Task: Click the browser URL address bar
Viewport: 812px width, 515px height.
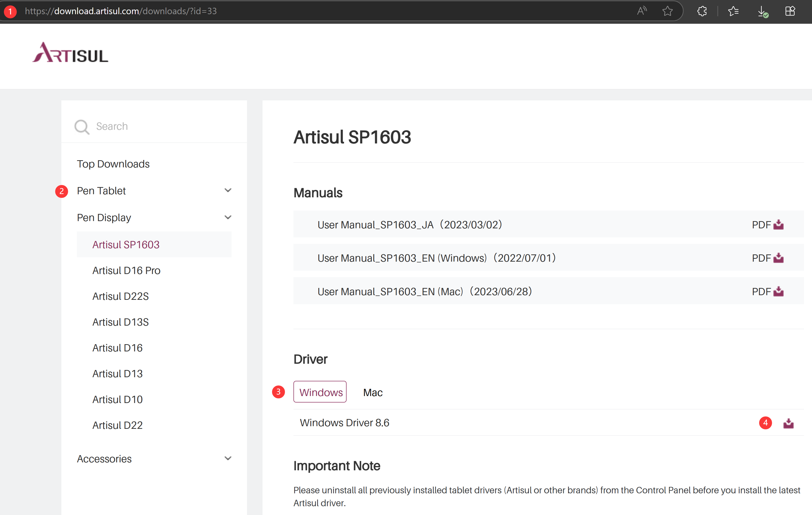Action: click(304, 11)
